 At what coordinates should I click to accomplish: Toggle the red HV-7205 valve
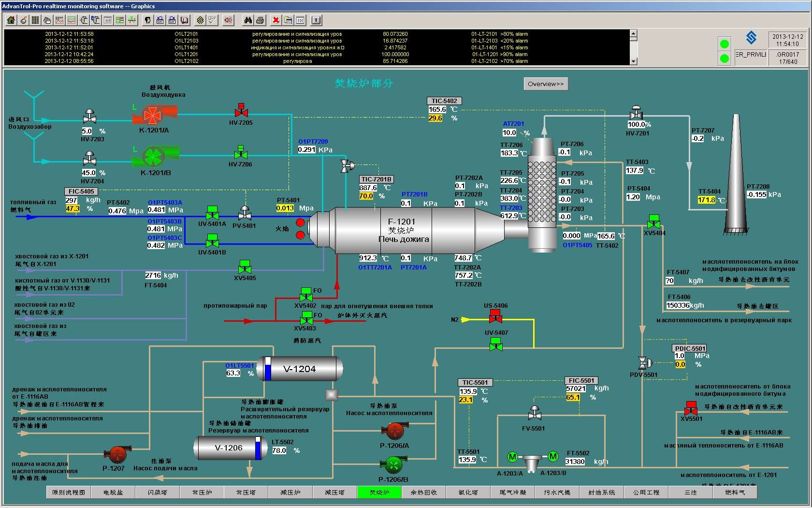(241, 110)
